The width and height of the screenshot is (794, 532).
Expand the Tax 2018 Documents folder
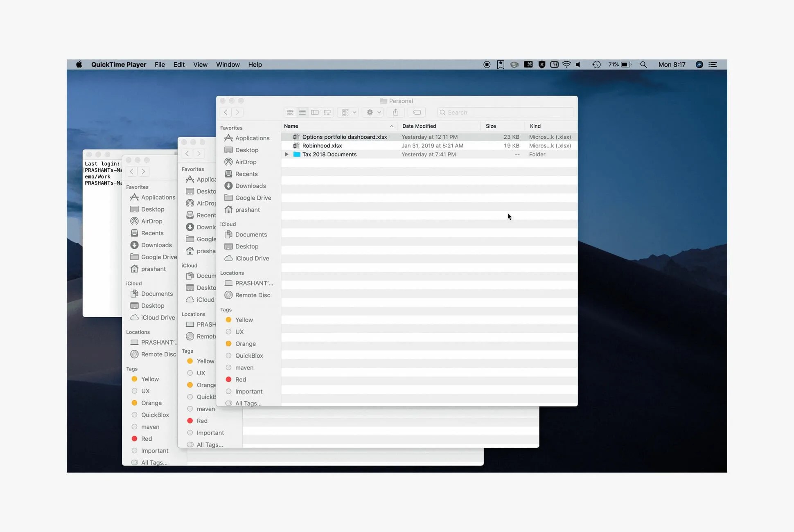[287, 154]
